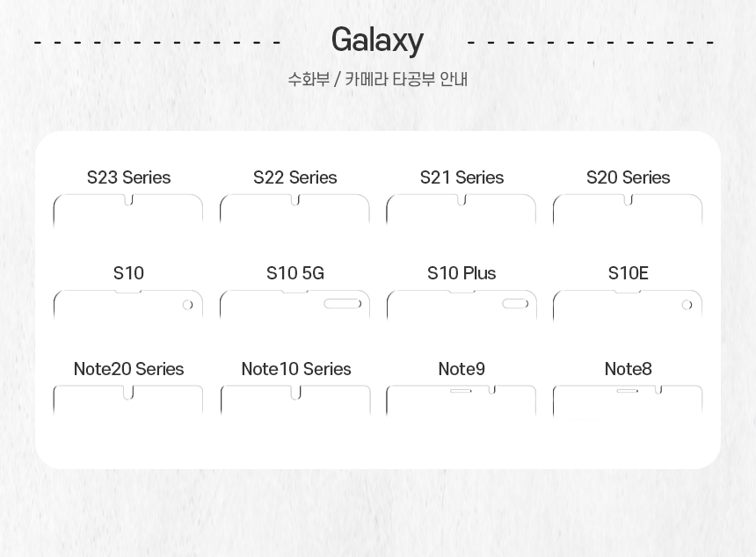Click the Korean subtitle under Galaxy
This screenshot has height=557, width=756.
tap(377, 79)
